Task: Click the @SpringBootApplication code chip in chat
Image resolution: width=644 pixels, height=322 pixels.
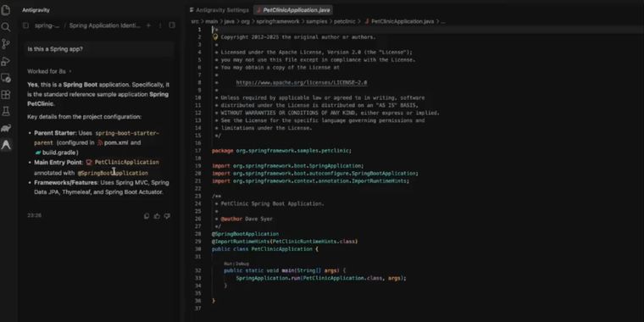Action: [x=113, y=174]
